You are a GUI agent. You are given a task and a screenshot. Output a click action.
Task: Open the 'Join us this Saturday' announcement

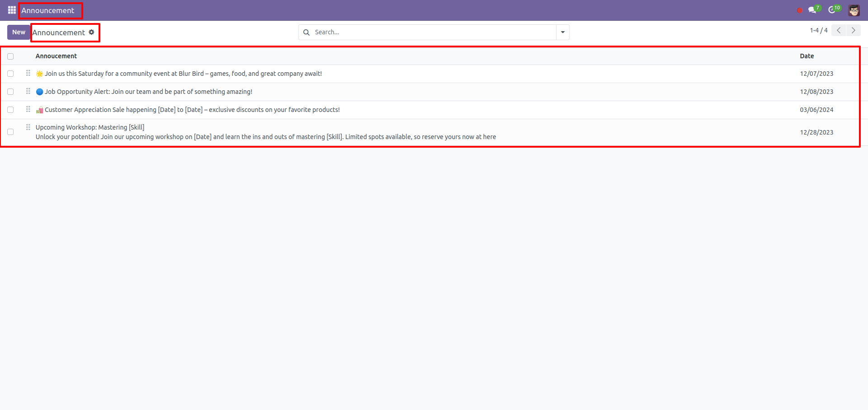(x=179, y=74)
